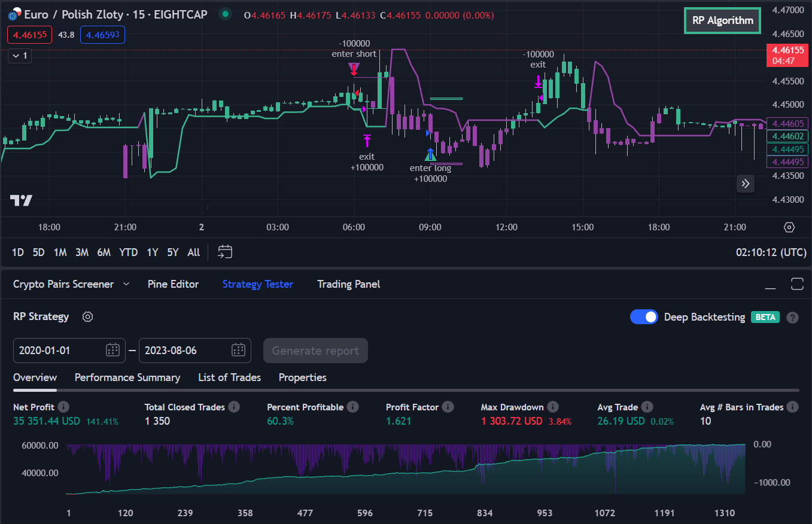Click the enter short trade marker
812x524 pixels.
354,69
